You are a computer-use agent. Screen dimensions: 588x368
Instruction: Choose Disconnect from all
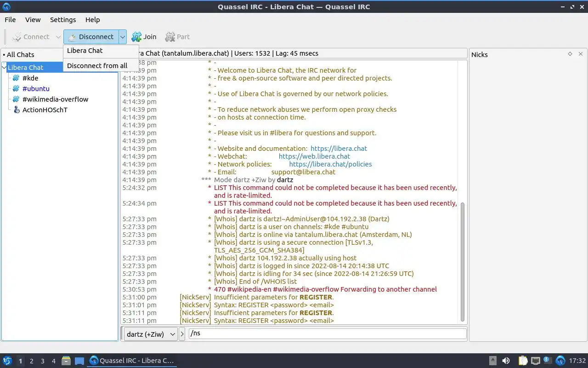coord(101,66)
